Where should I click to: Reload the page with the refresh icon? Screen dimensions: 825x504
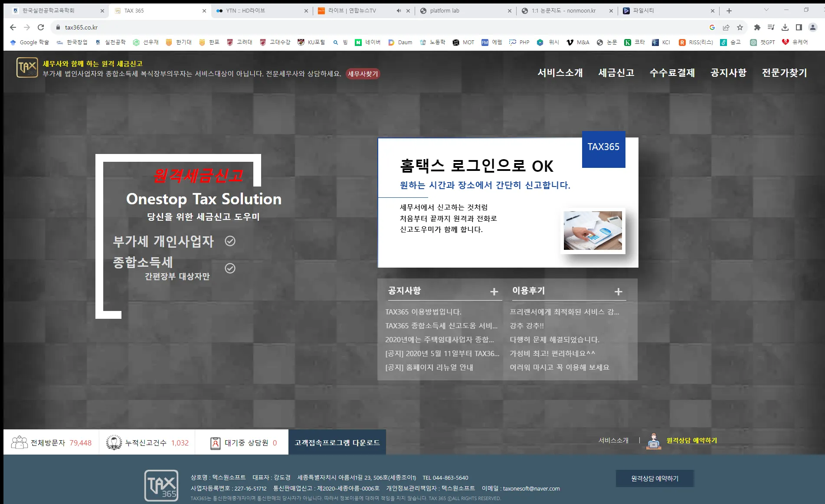(41, 27)
